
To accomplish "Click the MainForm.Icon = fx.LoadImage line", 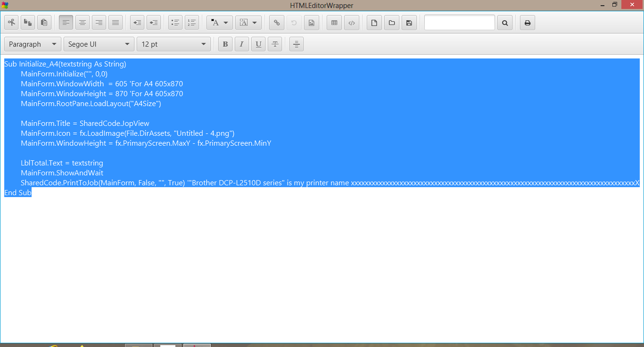I will 128,133.
